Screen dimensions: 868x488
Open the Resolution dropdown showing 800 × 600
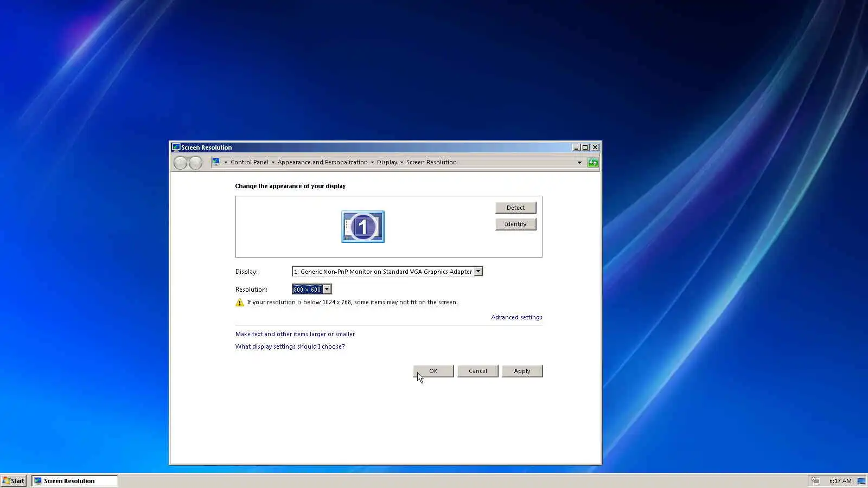312,290
